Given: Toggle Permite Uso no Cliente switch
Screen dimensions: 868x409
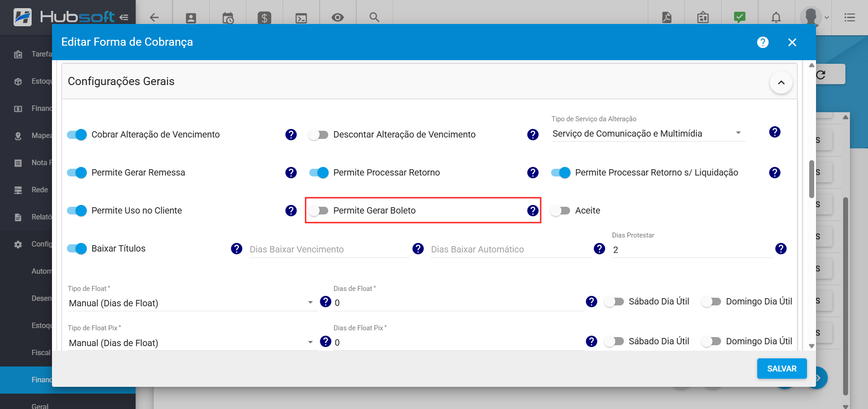Looking at the screenshot, I should [77, 210].
